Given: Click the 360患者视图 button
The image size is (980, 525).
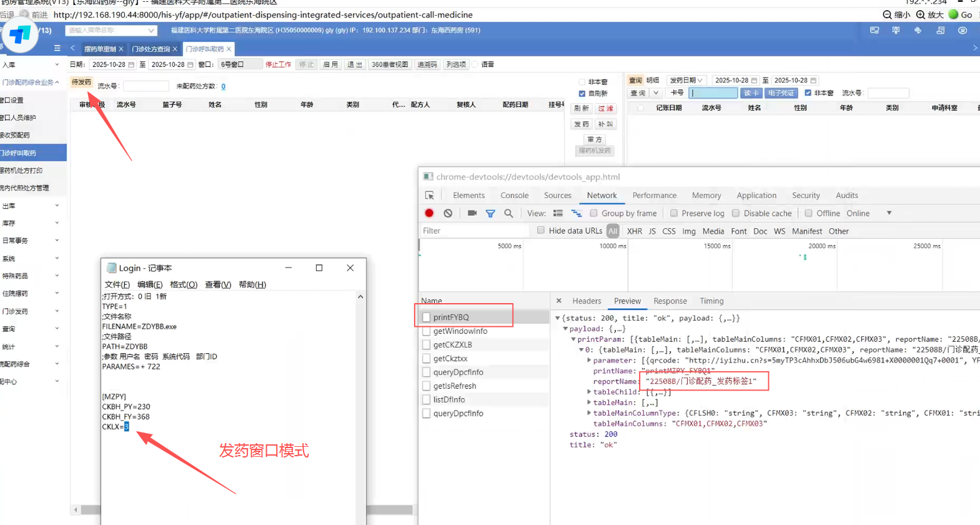Looking at the screenshot, I should tap(390, 64).
